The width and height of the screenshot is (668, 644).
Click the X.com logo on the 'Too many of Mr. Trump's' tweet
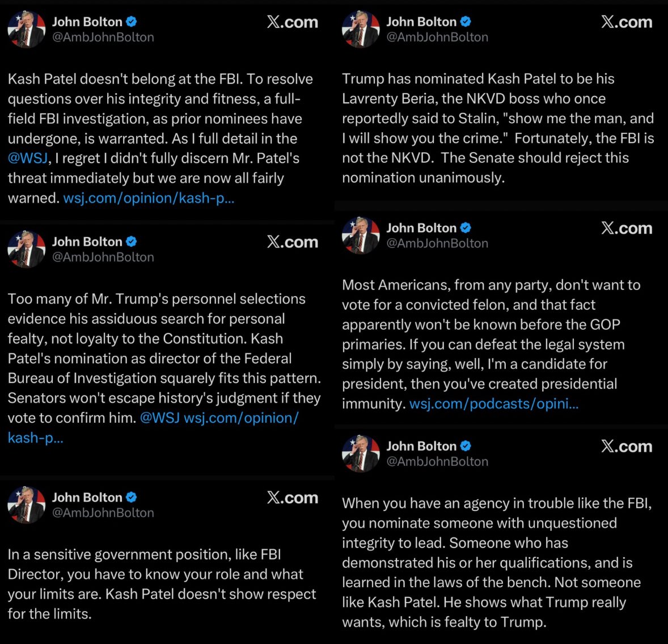293,242
